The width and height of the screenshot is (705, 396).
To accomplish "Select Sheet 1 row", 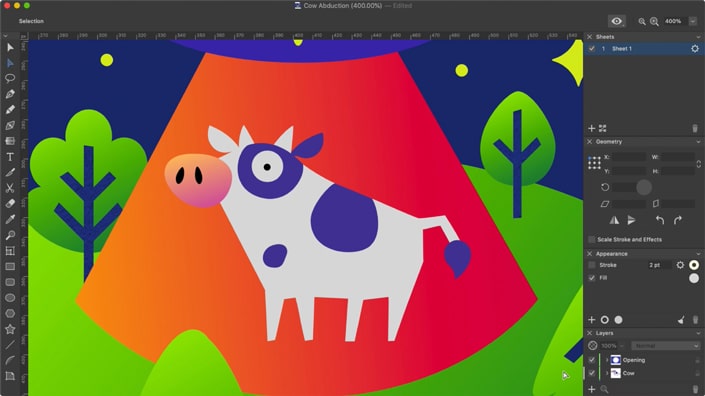I will tap(644, 49).
